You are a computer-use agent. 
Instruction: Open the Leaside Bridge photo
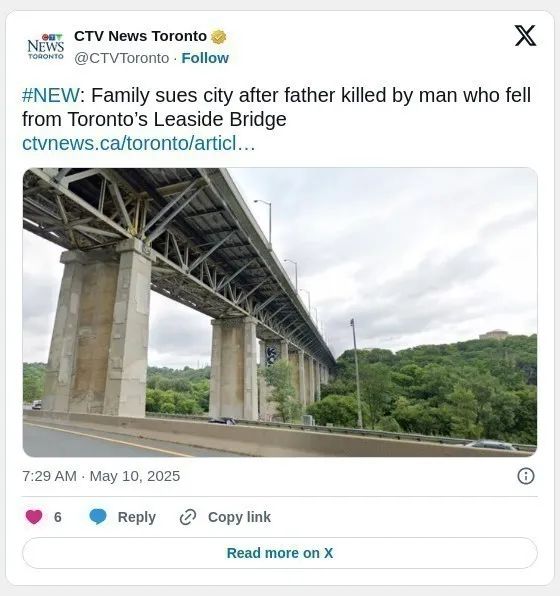click(x=280, y=312)
